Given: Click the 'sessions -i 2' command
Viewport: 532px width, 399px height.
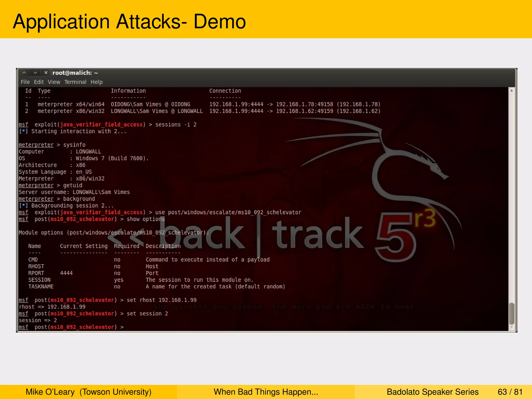Looking at the screenshot, I should [176, 125].
